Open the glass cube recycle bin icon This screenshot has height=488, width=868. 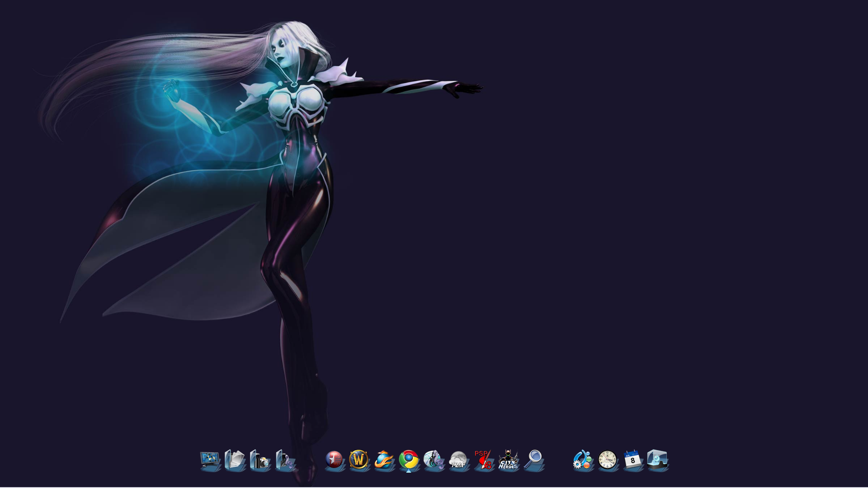coord(658,460)
